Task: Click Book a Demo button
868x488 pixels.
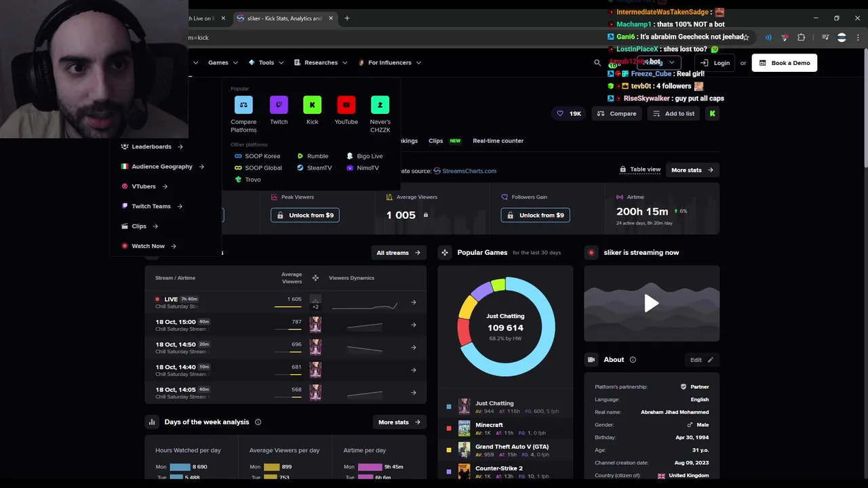Action: 785,63
